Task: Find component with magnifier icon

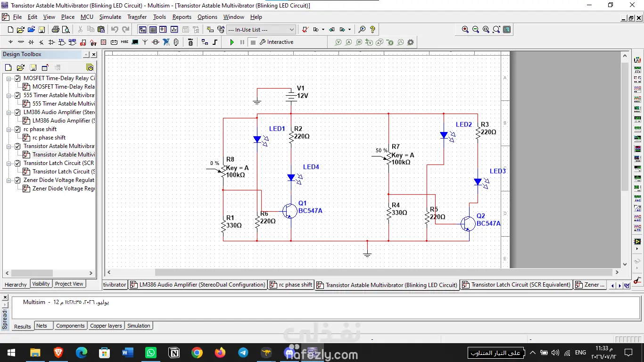Action: point(362,29)
